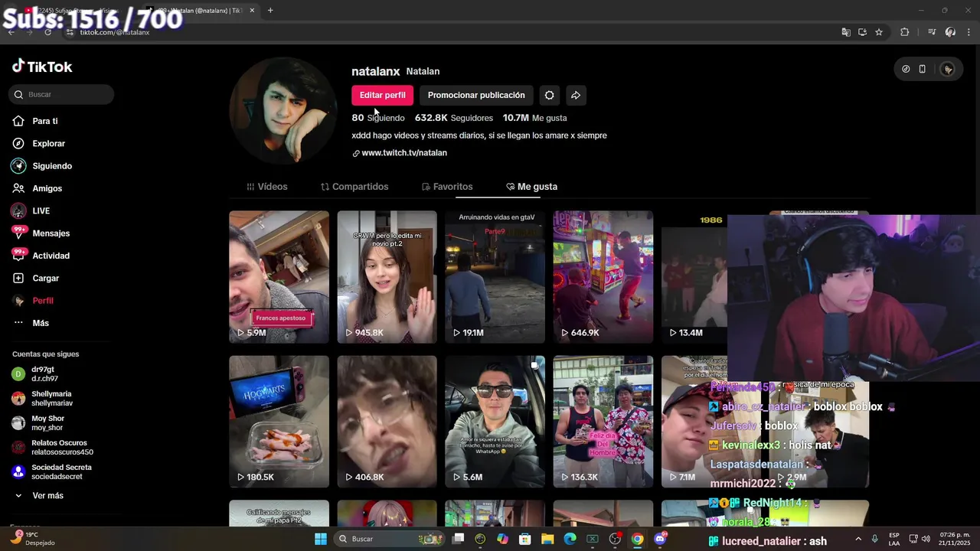Switch to the Compartidos tab
The width and height of the screenshot is (980, 551).
click(354, 187)
